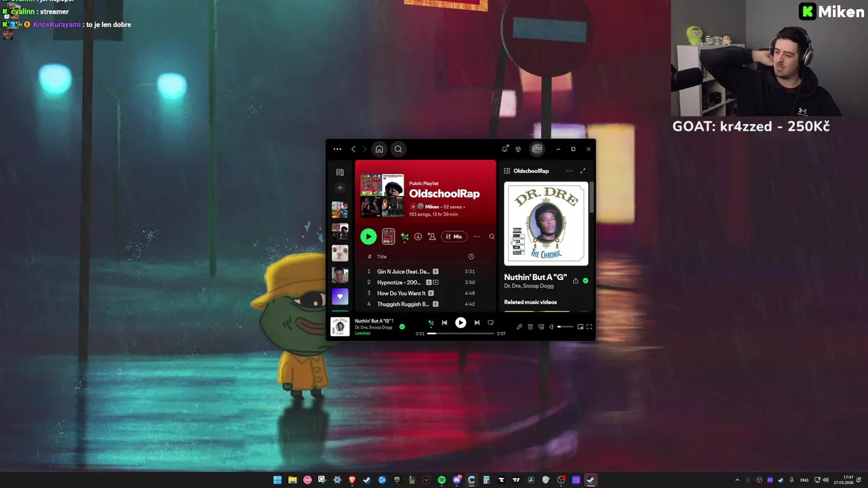Go back in Spotify navigation
Screen dimensions: 868x488
point(353,149)
